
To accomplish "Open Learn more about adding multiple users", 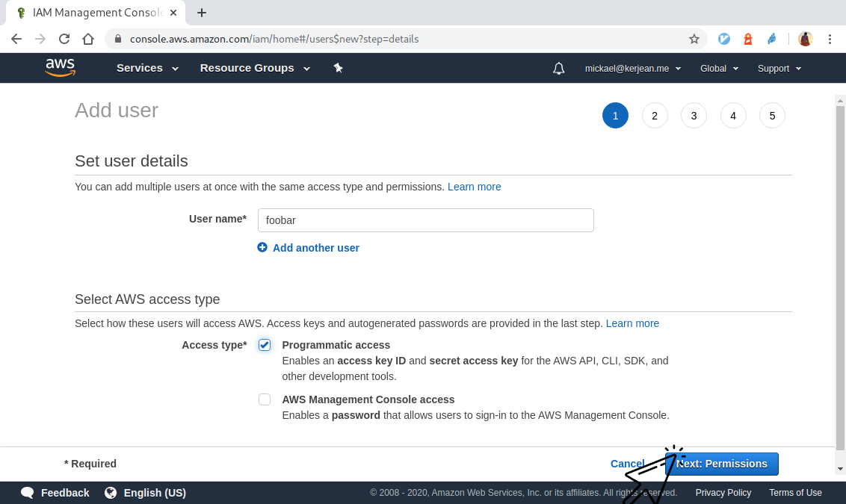I will point(475,187).
